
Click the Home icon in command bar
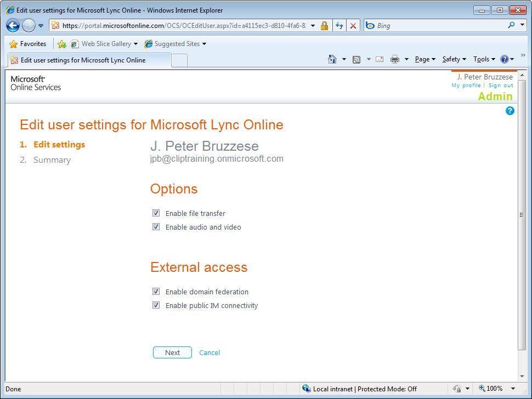coord(332,59)
